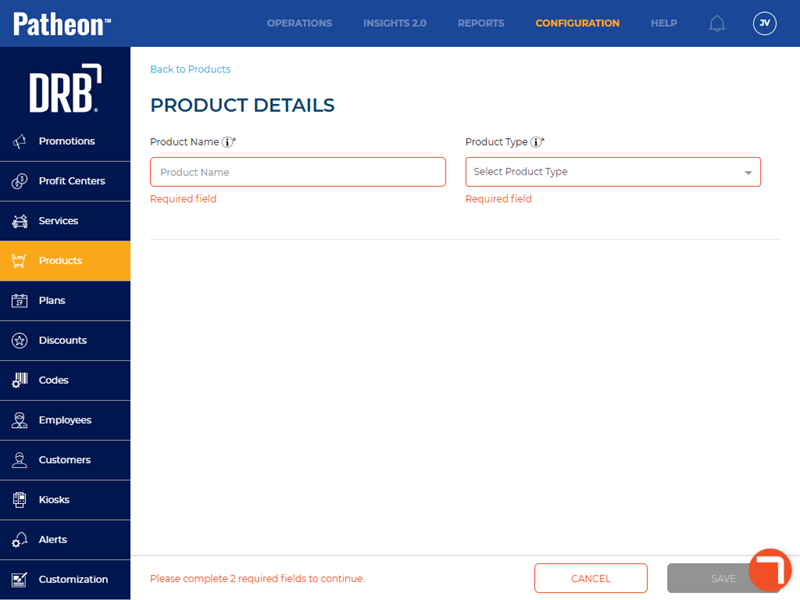Viewport: 800px width, 600px height.
Task: Click the Profit Centers icon in sidebar
Action: (19, 181)
